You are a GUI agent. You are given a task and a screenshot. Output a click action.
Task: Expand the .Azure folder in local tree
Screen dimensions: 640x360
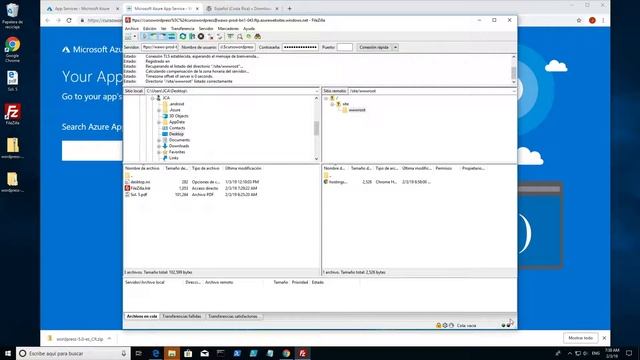[x=159, y=110]
